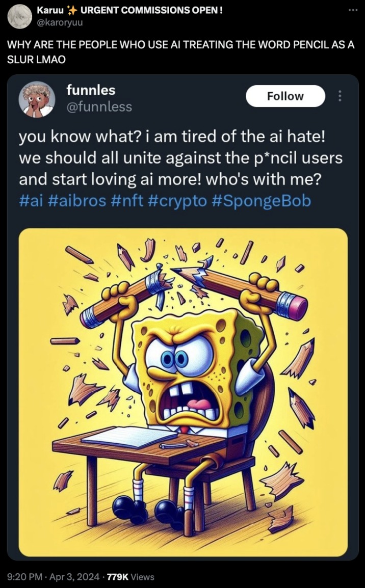Click the #SpongeBob hashtag

point(260,201)
